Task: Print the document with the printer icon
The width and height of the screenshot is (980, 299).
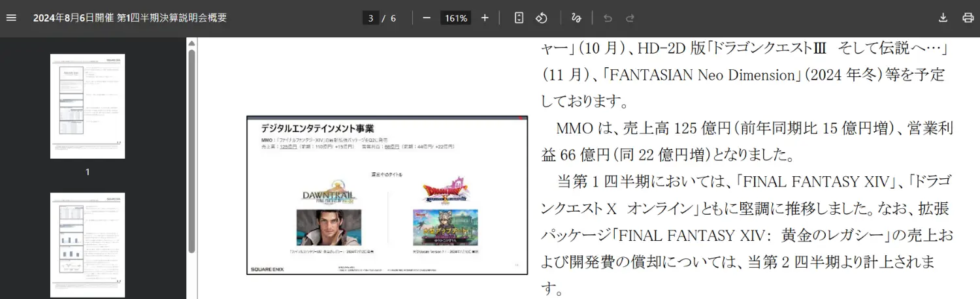Action: [x=968, y=18]
